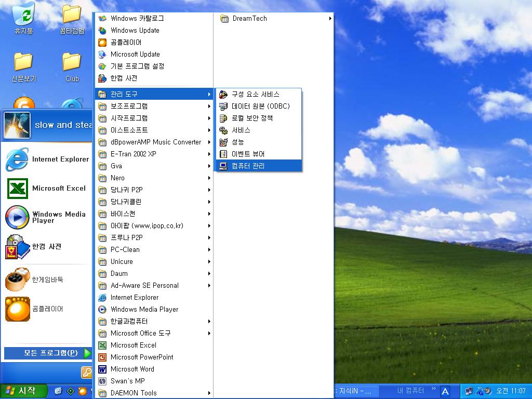Launch Microsoft PowerPoint
Image resolution: width=532 pixels, height=399 pixels.
[154, 357]
